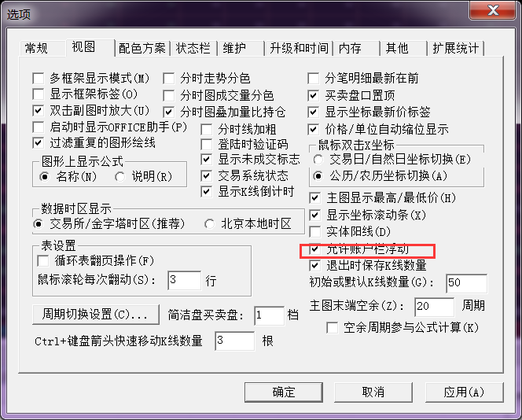Click the 应用(A) button
Image resolution: width=522 pixels, height=420 pixels.
click(x=464, y=392)
